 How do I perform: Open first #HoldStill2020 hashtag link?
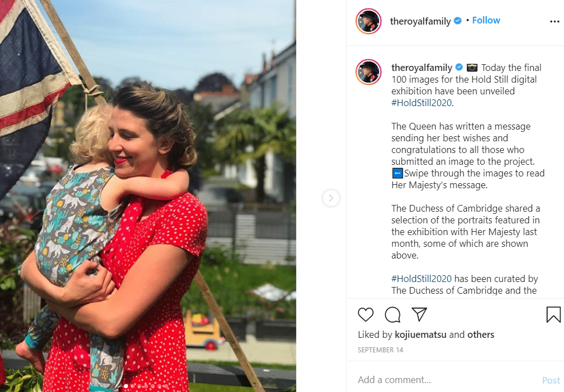click(422, 103)
